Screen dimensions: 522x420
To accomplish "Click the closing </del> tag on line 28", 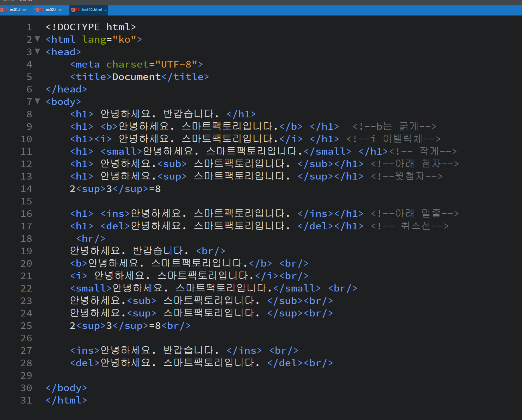I will tap(285, 363).
